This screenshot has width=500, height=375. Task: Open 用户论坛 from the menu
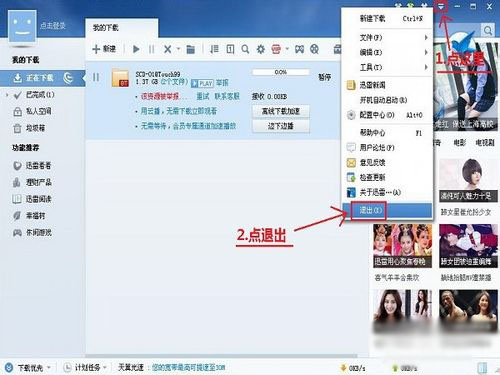point(387,147)
